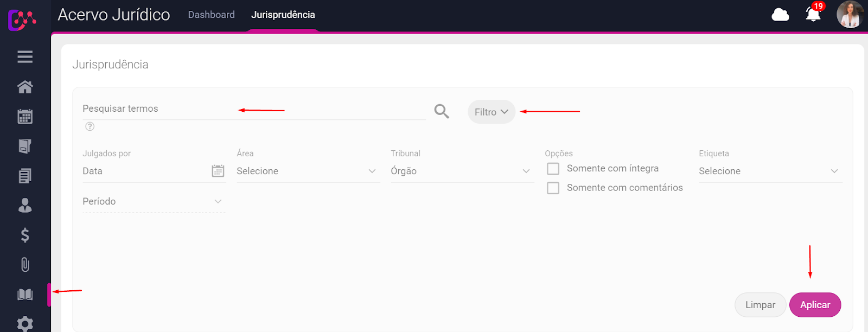Enable 'Somente com comentários' checkbox

pyautogui.click(x=553, y=188)
